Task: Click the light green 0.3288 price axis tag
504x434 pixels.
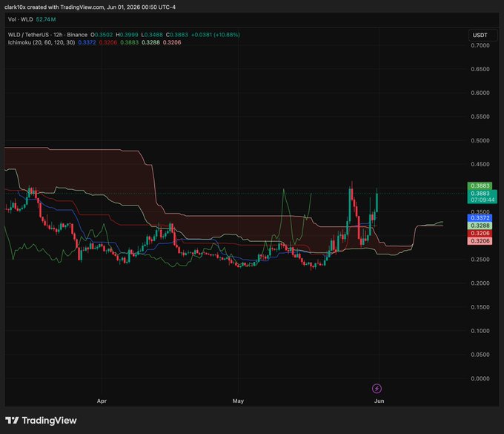Action: [x=480, y=226]
